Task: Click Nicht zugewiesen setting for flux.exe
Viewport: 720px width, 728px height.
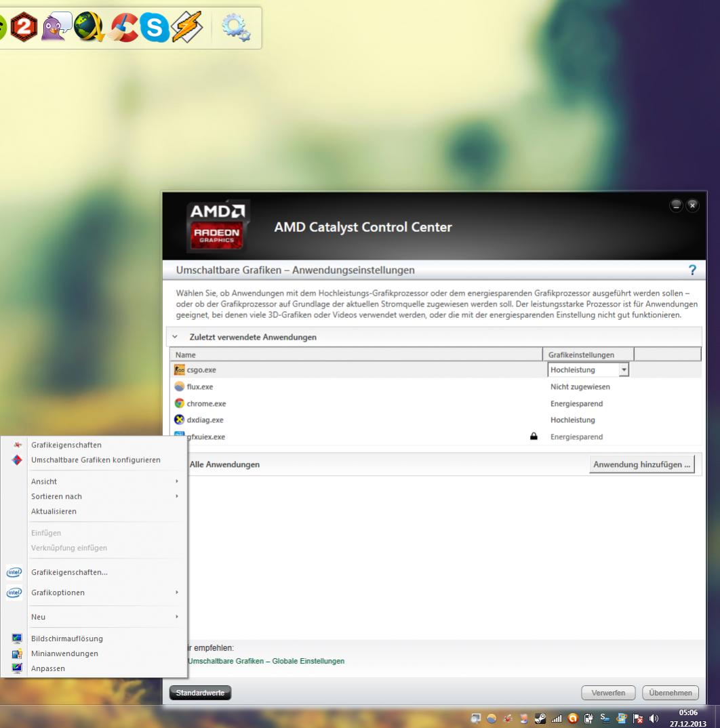Action: coord(580,386)
